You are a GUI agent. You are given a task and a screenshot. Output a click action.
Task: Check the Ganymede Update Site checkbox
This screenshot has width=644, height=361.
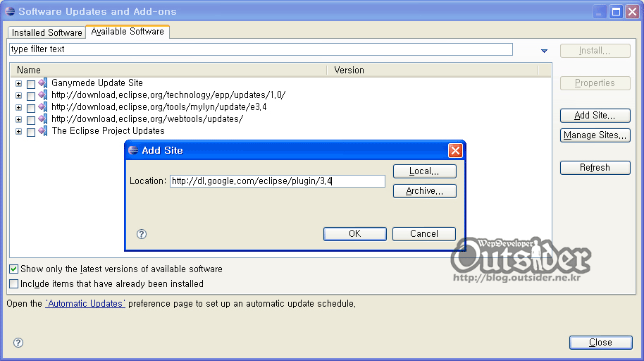pyautogui.click(x=31, y=84)
